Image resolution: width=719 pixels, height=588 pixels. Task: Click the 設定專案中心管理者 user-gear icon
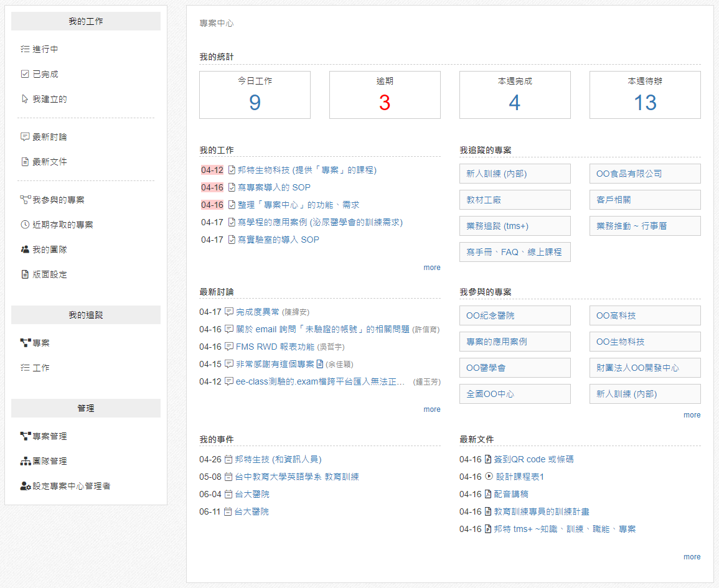26,486
